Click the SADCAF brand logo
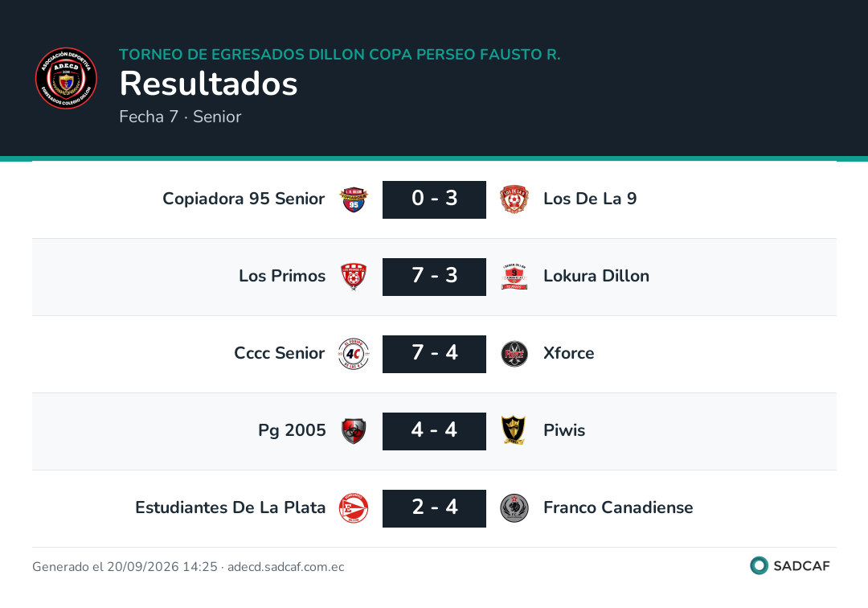Screen dimensions: 868x608 pyautogui.click(x=790, y=565)
